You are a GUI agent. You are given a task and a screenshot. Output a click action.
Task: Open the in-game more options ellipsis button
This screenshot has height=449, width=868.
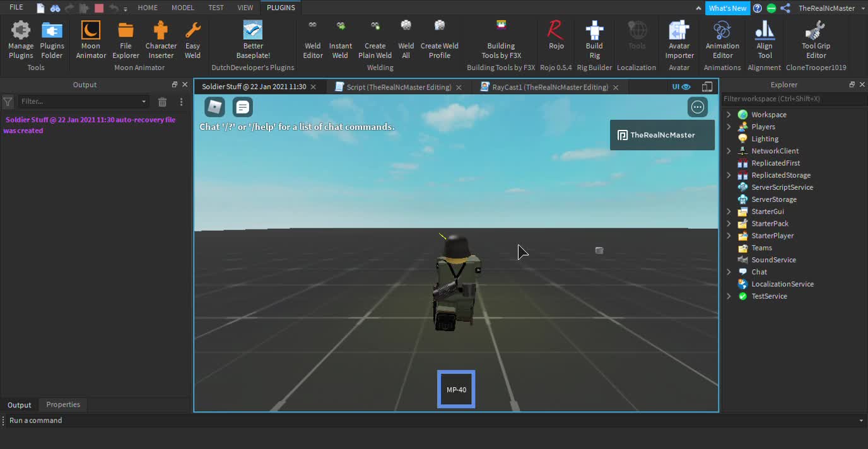[x=698, y=107]
